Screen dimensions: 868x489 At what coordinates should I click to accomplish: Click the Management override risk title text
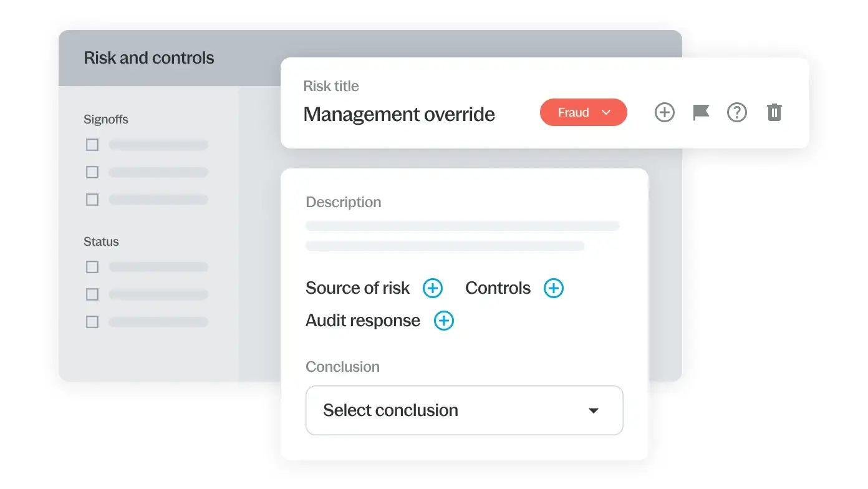click(x=398, y=115)
